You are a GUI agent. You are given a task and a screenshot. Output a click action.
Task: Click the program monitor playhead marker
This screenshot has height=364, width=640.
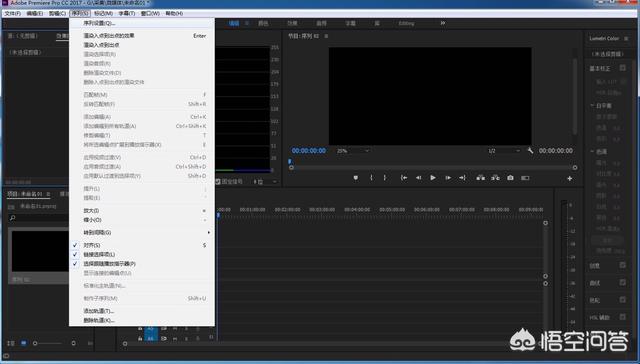point(290,162)
